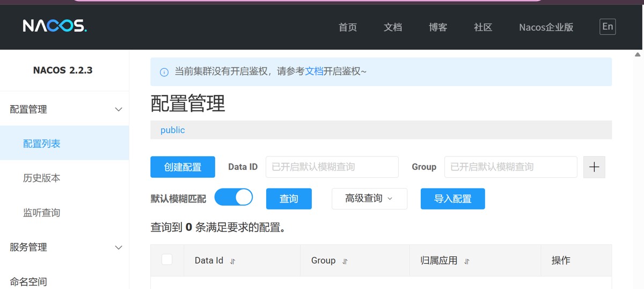Sort by 归属应用 column icon
Viewport: 644px width, 289px height.
[x=467, y=261]
